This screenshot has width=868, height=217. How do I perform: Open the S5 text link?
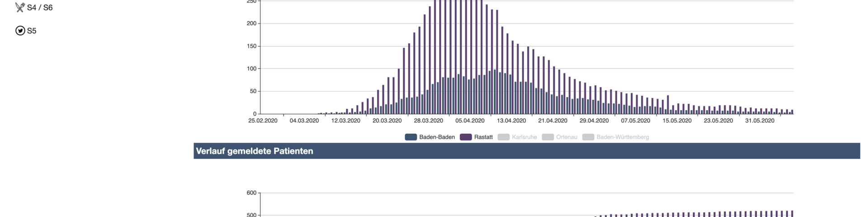32,31
